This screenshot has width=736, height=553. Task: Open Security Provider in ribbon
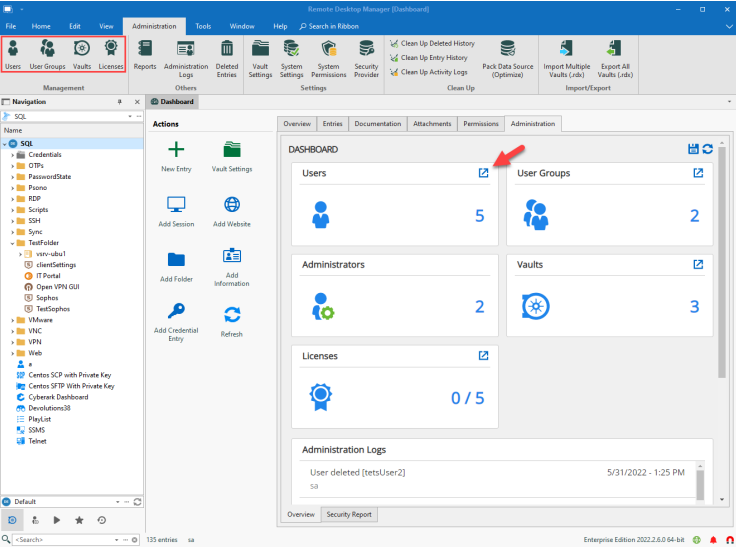coord(366,59)
